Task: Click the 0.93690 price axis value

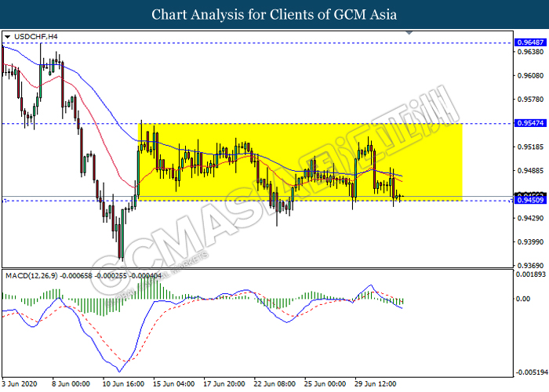Action: [x=531, y=266]
